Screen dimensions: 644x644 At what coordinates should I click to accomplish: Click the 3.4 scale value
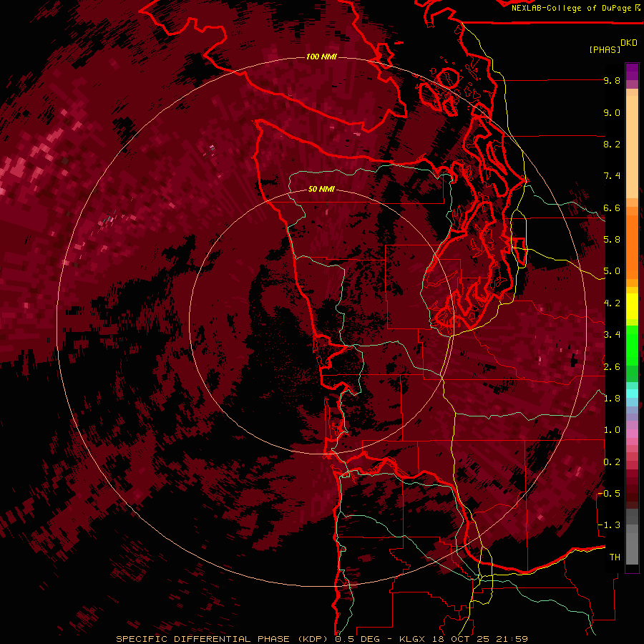coord(612,335)
